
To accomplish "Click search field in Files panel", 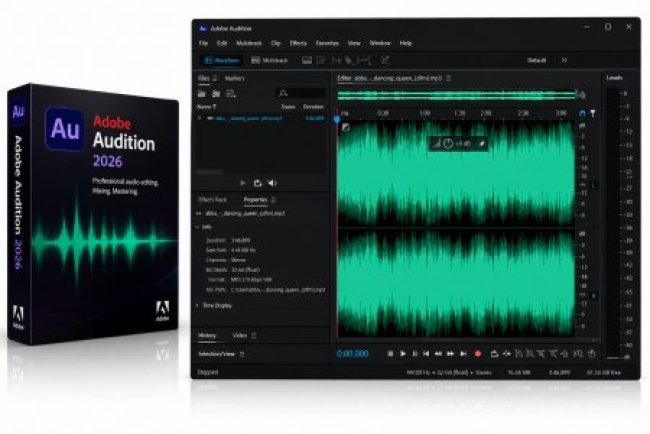I will coord(301,94).
